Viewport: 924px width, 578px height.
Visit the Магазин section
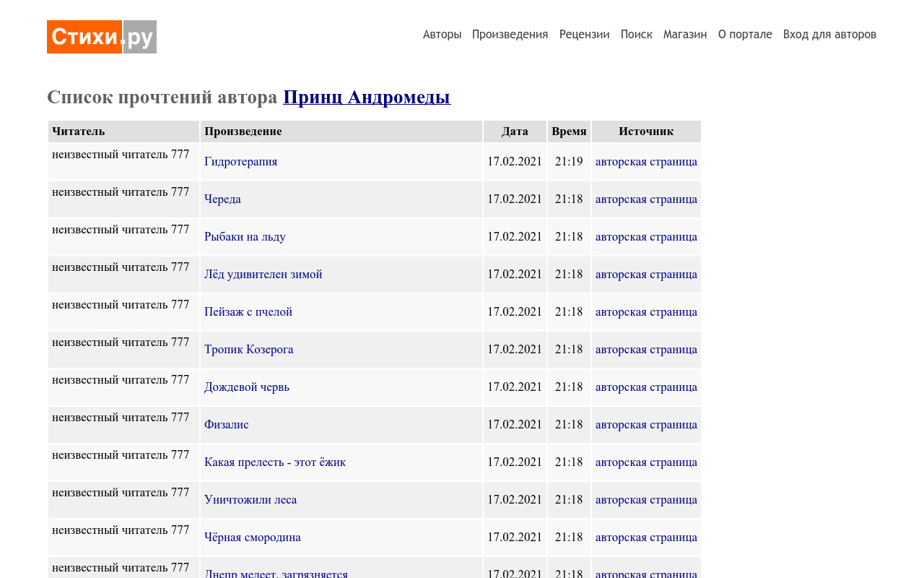tap(684, 34)
